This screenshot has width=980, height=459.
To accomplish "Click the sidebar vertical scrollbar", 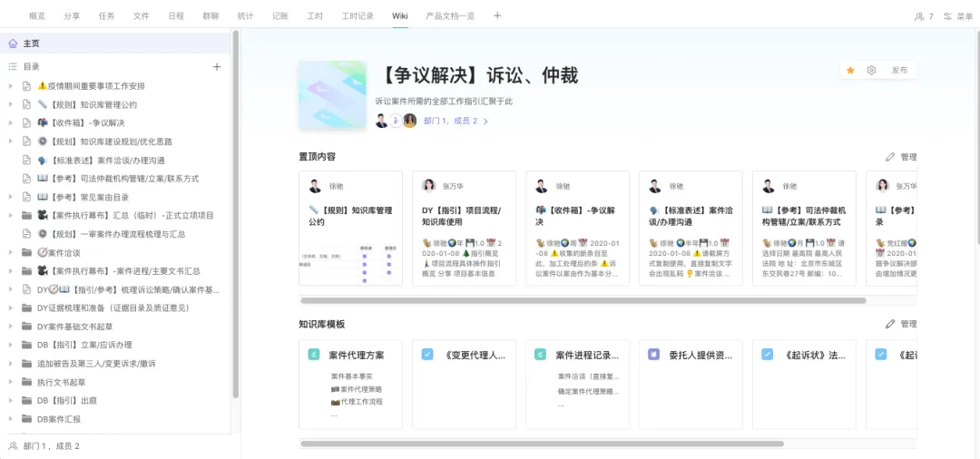I will pyautogui.click(x=236, y=213).
